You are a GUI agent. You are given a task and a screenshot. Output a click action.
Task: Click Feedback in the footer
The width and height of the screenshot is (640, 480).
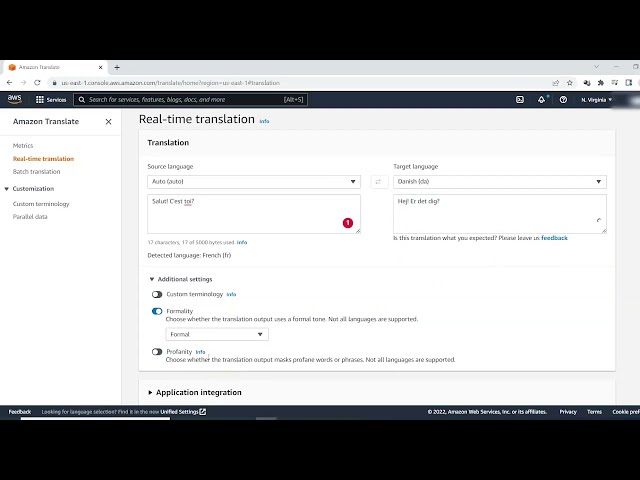[x=20, y=412]
